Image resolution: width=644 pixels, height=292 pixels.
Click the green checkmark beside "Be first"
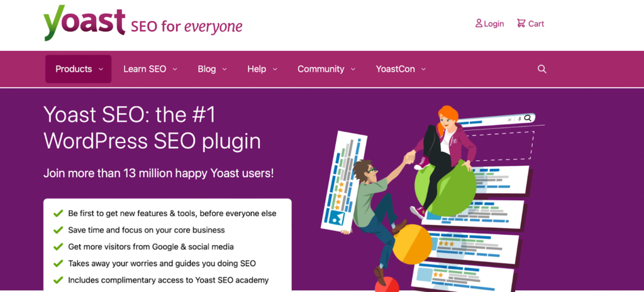[58, 214]
